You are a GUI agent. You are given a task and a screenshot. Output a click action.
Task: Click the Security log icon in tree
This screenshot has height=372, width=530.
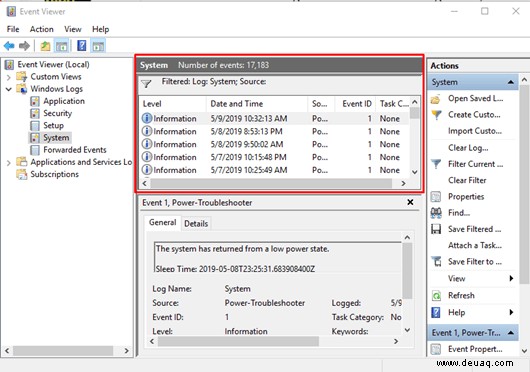[35, 113]
